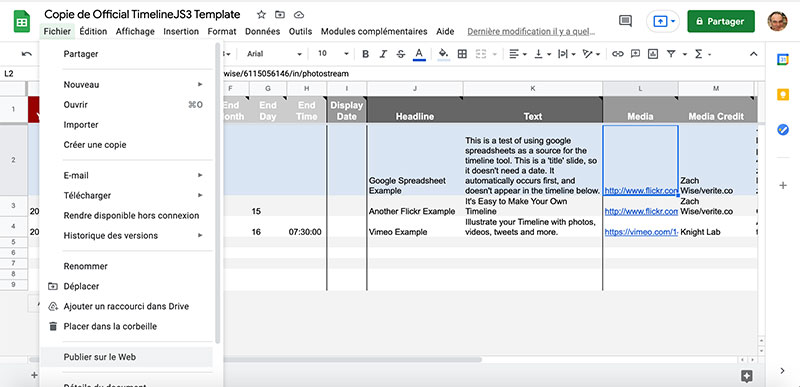Expand Historique des versions submenu
Viewport: 800px width, 387px height.
click(126, 236)
